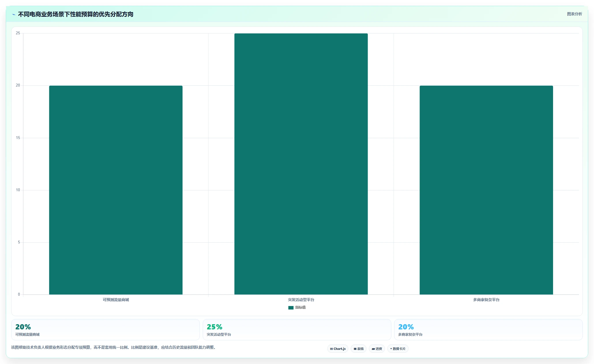
Task: Click the 可预测流量商城 x-axis label
Action: tap(116, 300)
